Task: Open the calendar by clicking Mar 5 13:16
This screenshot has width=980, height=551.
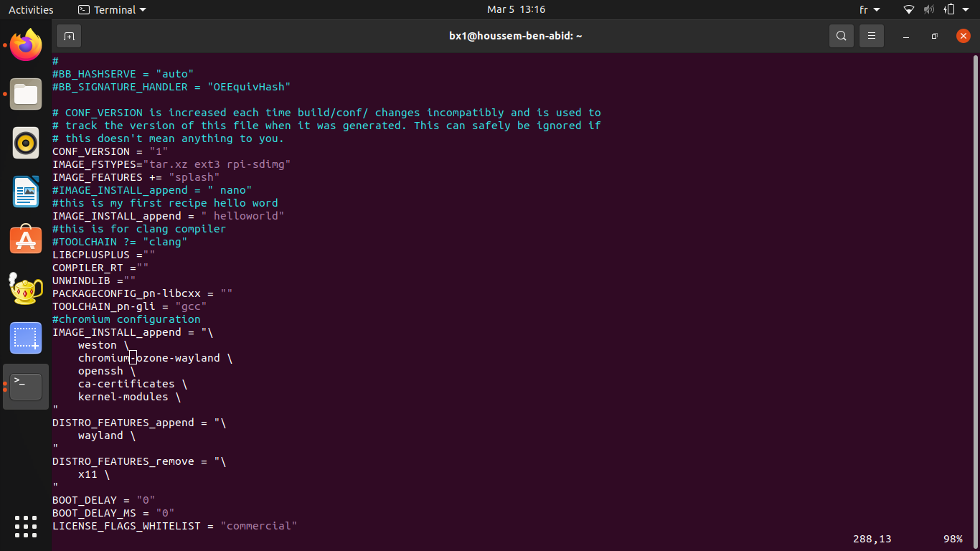Action: coord(515,9)
